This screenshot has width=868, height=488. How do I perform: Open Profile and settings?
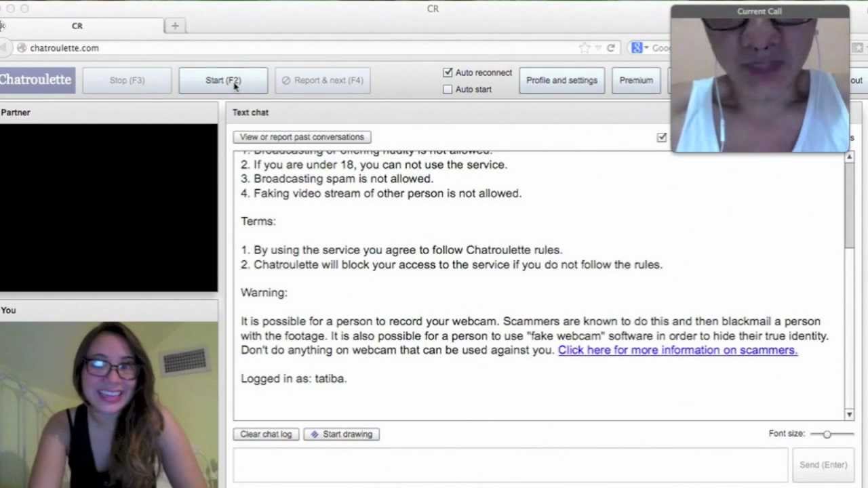[x=561, y=80]
